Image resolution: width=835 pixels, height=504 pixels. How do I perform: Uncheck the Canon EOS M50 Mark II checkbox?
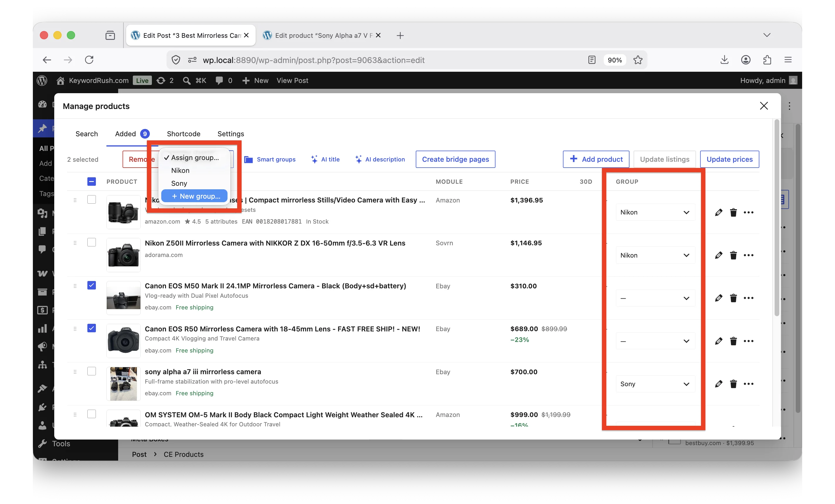[x=91, y=285]
